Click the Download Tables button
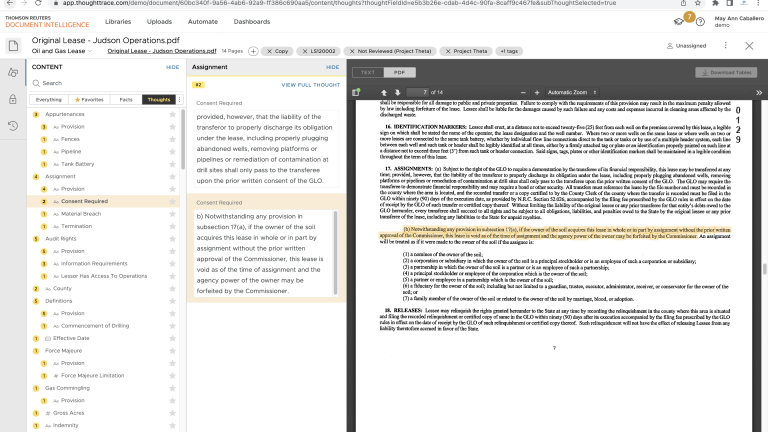The image size is (768, 432). coord(725,72)
